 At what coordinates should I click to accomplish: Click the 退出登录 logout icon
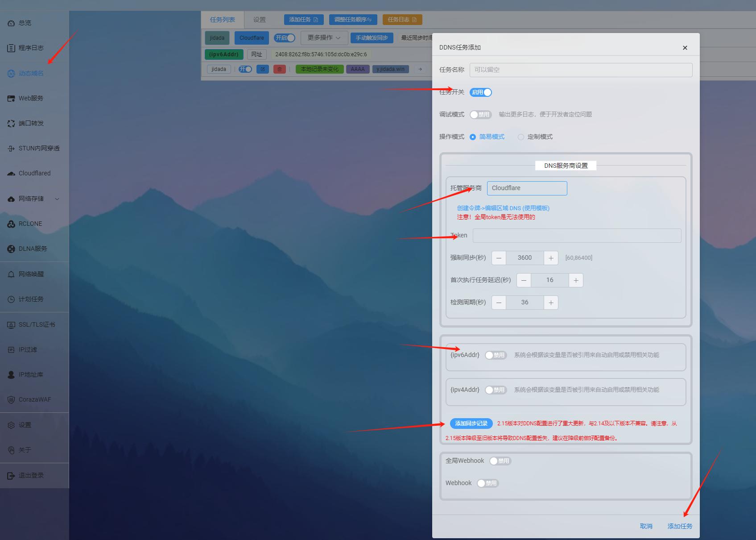(x=11, y=476)
